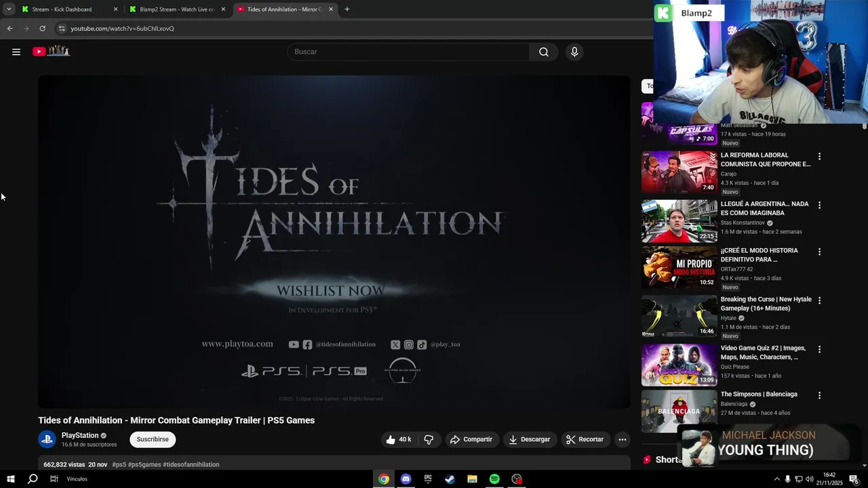Open new browser tab with plus
Viewport: 868px width, 488px height.
click(x=347, y=9)
